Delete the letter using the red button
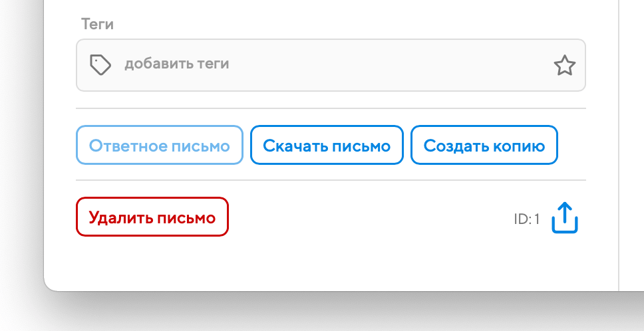 click(152, 217)
